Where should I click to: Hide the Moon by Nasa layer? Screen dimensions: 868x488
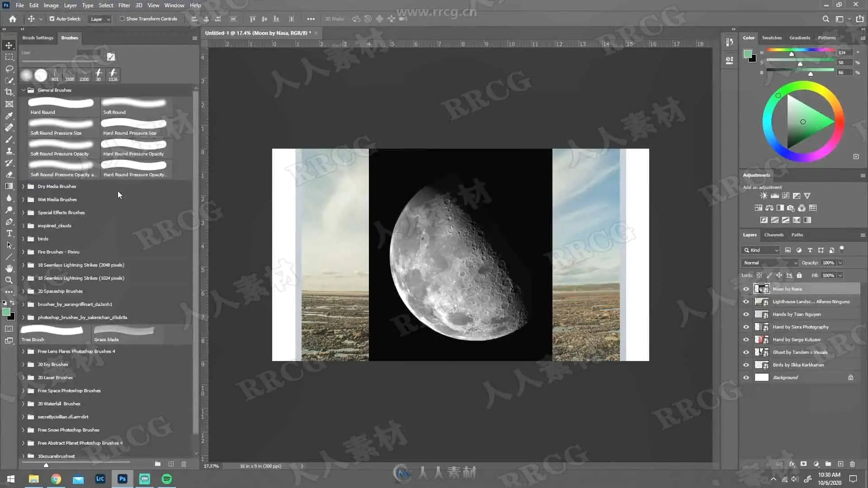coord(746,289)
